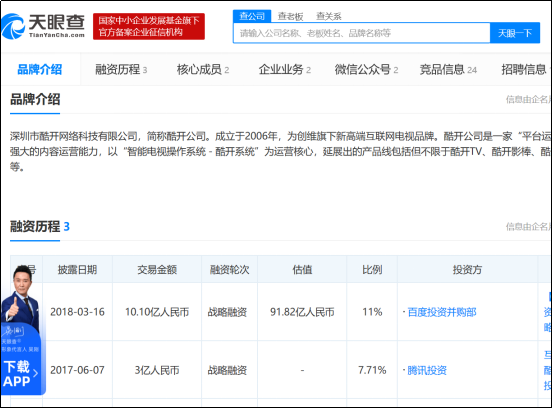The height and width of the screenshot is (408, 553).
Task: Click the 2017-06-07 date cell
Action: [77, 370]
